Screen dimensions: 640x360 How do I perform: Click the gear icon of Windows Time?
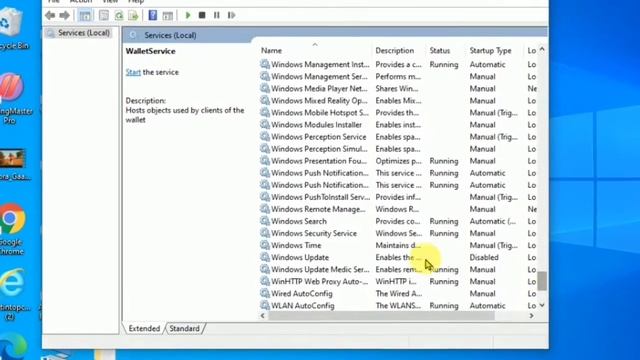click(x=265, y=245)
